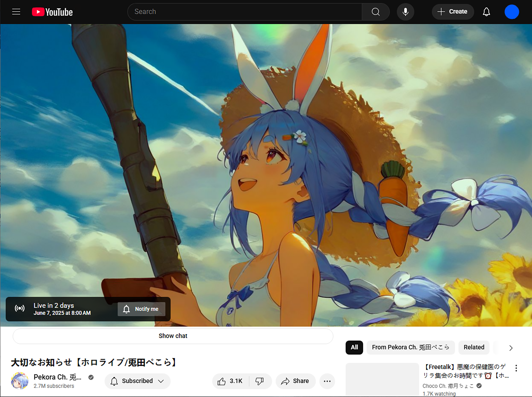
Task: Dislike the video with thumbs down
Action: click(260, 381)
